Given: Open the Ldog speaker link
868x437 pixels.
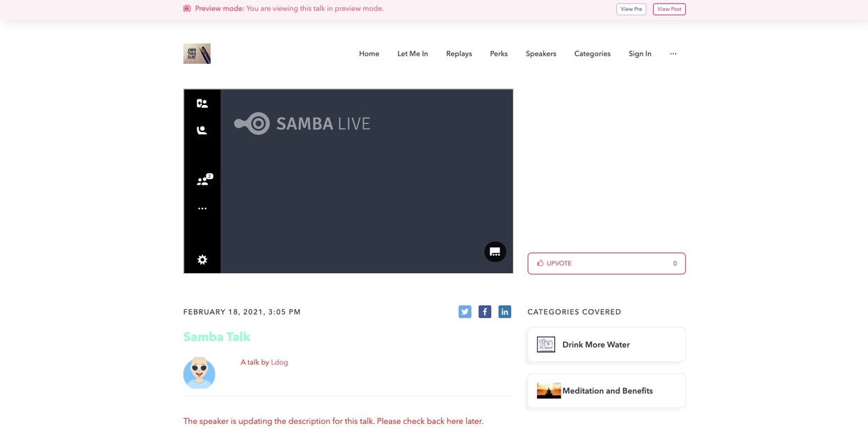Looking at the screenshot, I should [279, 362].
